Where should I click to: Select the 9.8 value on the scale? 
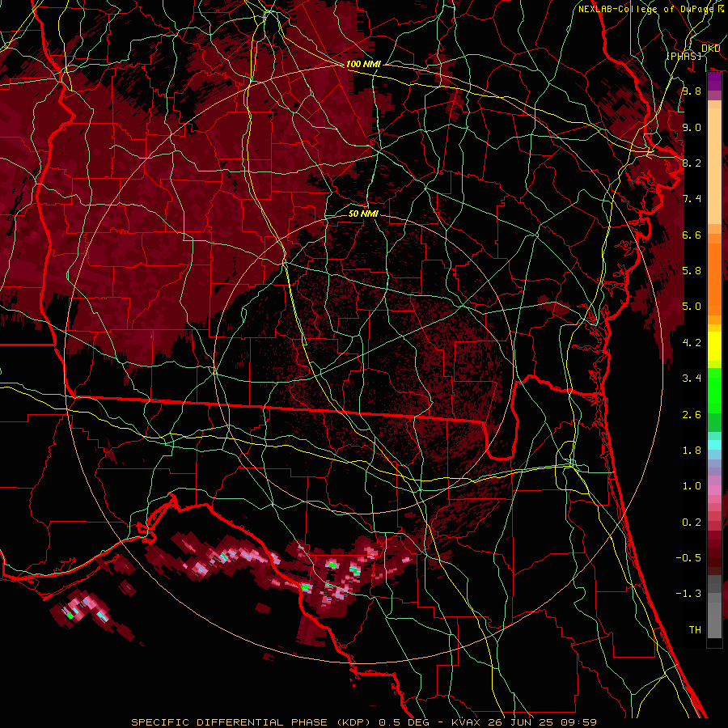click(x=692, y=91)
